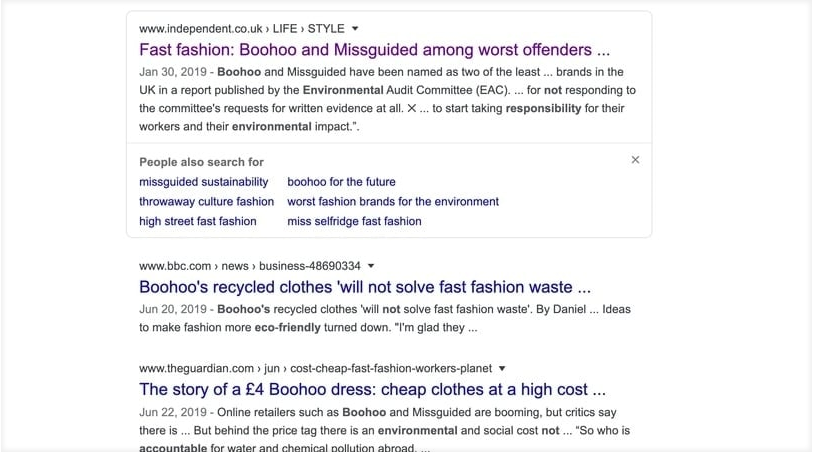This screenshot has width=815, height=454.
Task: Search for high street fast fashion
Action: pyautogui.click(x=198, y=222)
